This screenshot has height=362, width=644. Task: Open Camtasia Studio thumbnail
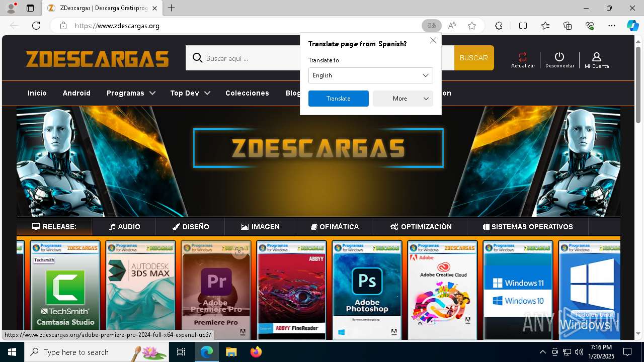65,290
